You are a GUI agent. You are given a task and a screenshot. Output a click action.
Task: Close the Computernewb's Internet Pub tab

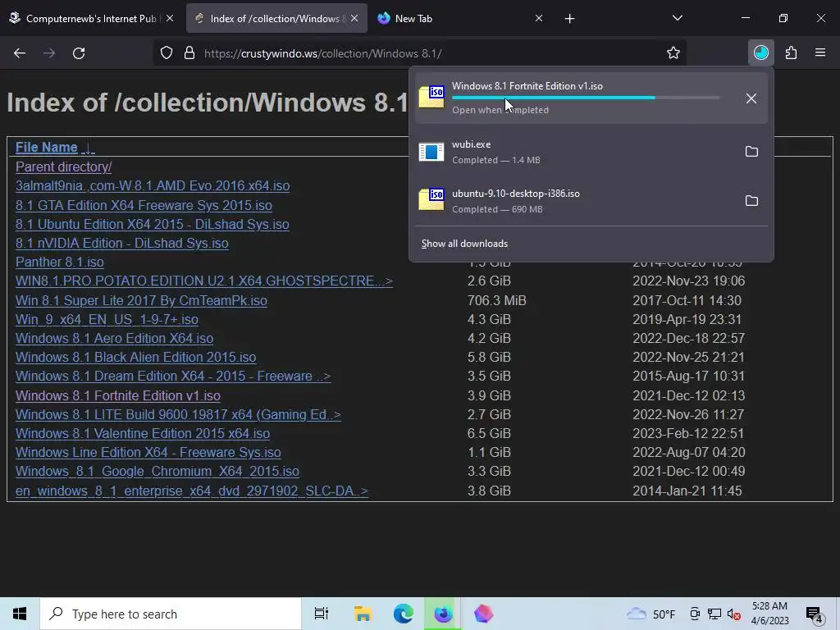coord(170,18)
